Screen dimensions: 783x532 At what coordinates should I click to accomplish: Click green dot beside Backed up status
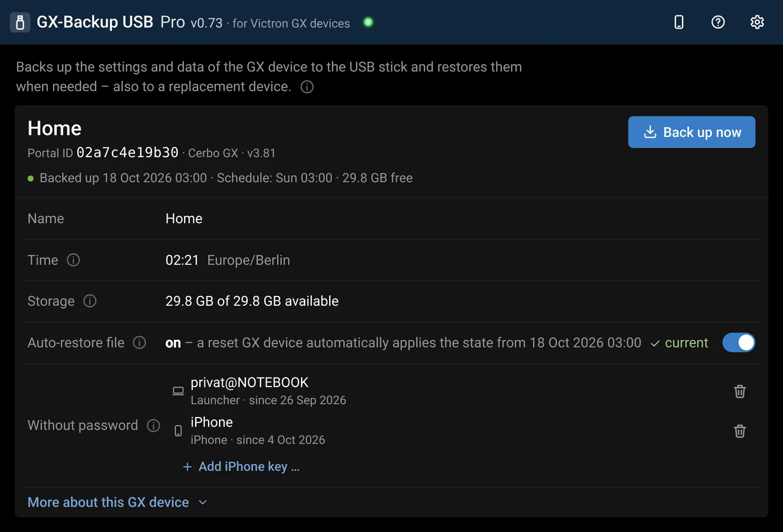coord(31,179)
